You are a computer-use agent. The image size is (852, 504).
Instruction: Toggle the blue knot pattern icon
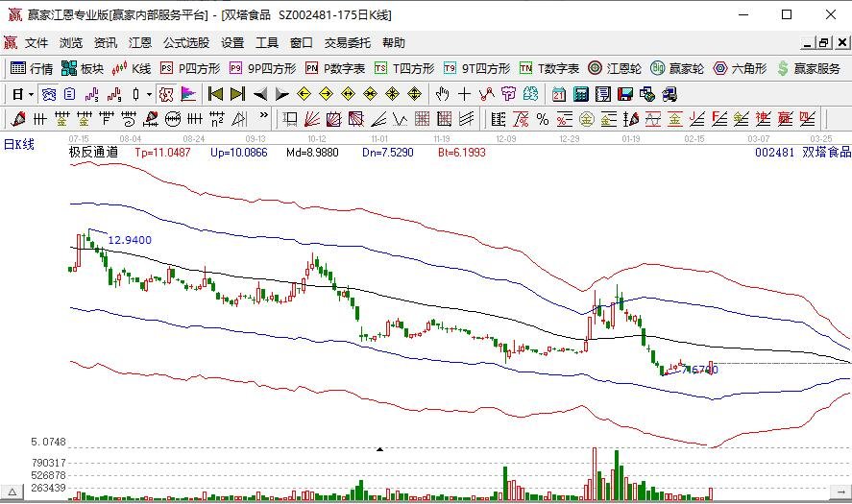point(49,94)
